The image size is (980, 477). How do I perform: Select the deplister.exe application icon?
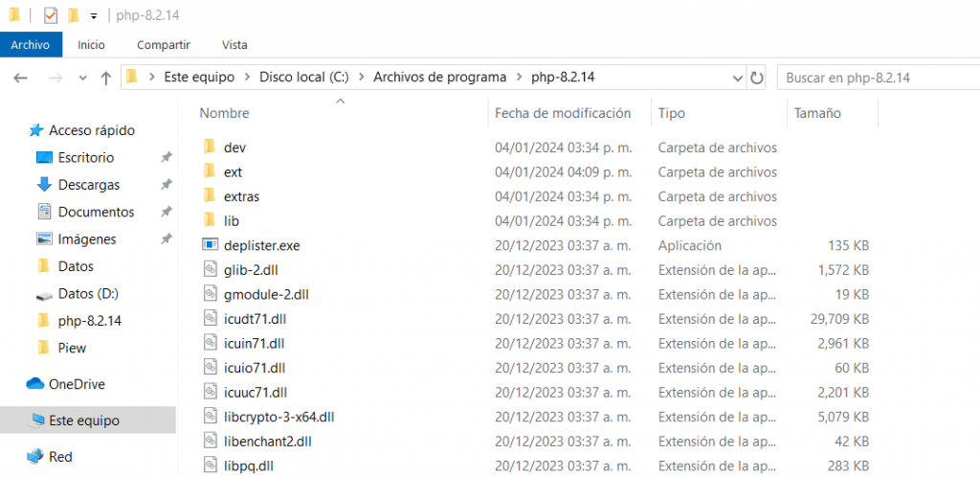point(211,245)
